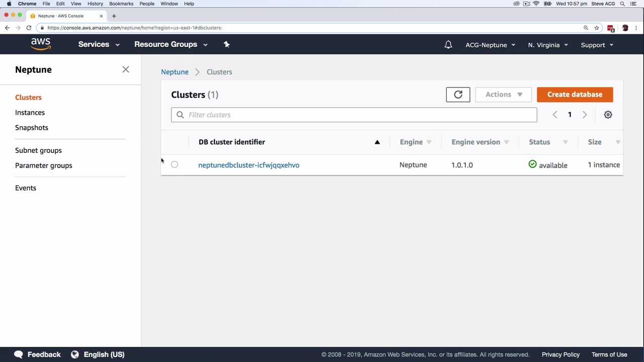This screenshot has height=362, width=644.
Task: Click the AWS logo home icon
Action: [x=41, y=44]
